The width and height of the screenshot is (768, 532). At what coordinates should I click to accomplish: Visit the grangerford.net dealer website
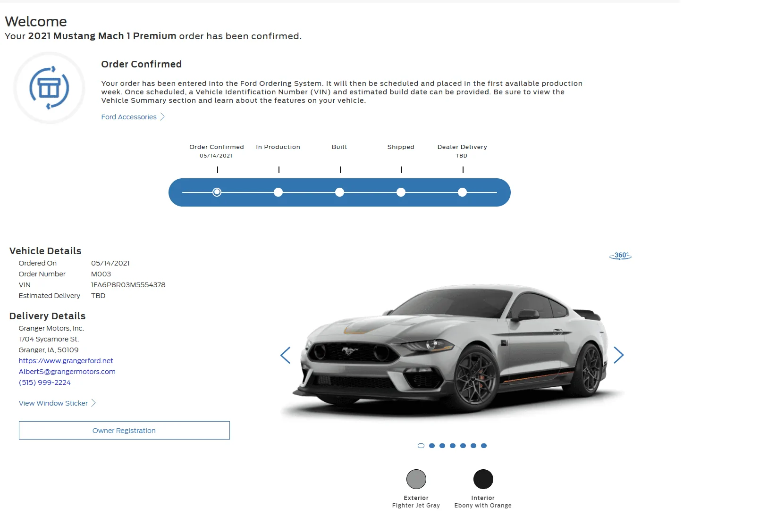pos(66,361)
